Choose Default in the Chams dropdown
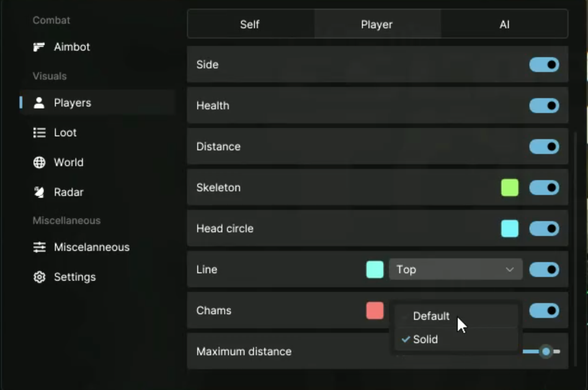Image resolution: width=588 pixels, height=390 pixels. click(x=431, y=316)
